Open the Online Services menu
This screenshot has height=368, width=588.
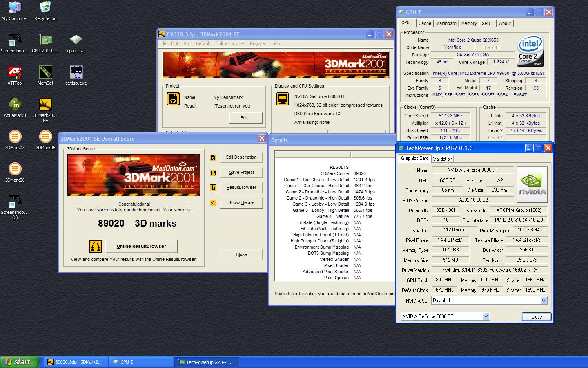(230, 43)
